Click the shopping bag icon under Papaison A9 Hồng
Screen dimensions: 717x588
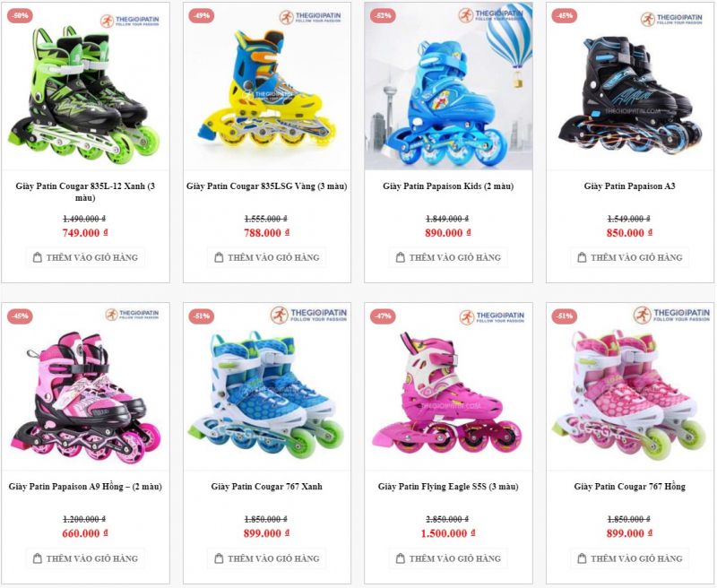click(38, 558)
